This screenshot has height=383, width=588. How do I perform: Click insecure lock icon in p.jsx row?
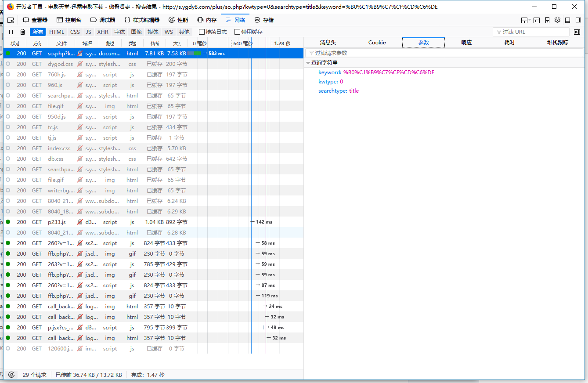point(80,327)
